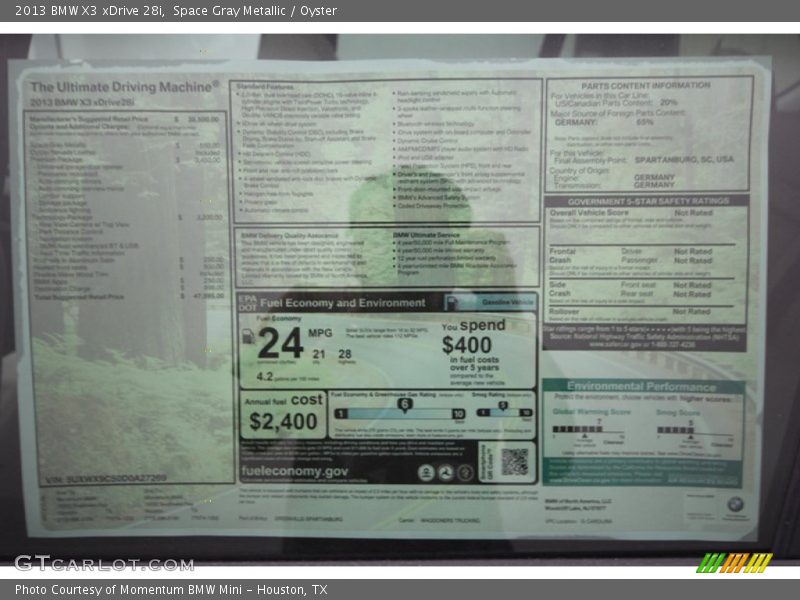This screenshot has height=600, width=800.
Task: Click the colored stripes logo at bottom right
Action: point(734,562)
